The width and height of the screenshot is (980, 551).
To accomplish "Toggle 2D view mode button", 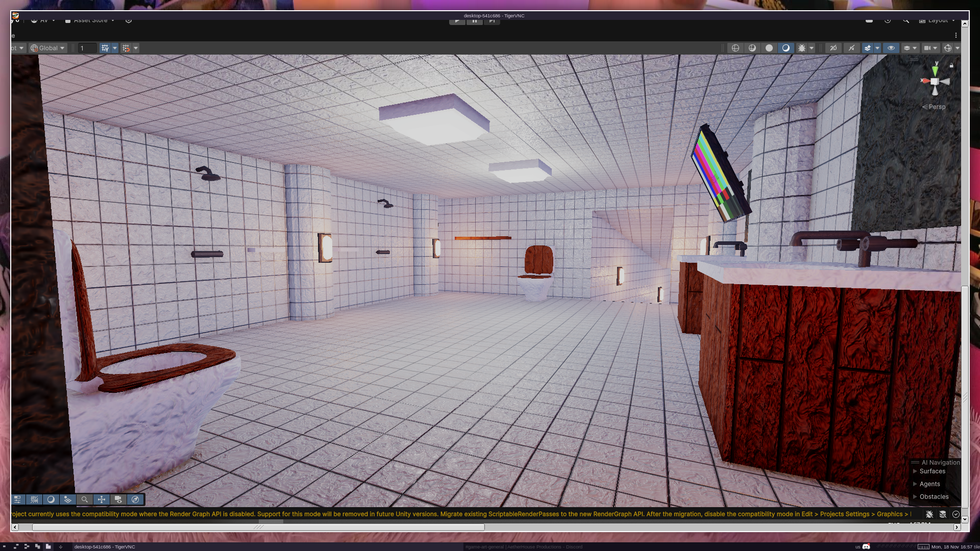I will pos(833,48).
